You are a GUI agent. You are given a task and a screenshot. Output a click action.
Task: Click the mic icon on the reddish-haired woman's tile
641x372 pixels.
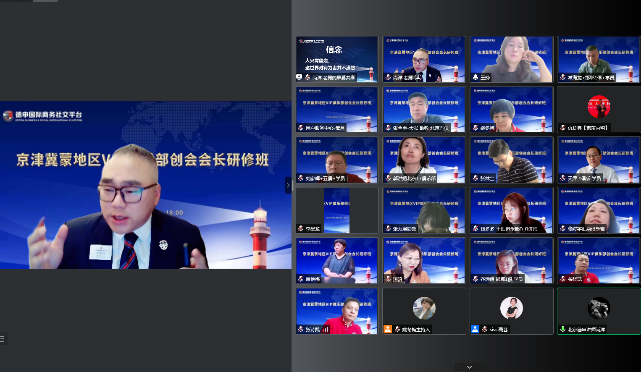pyautogui.click(x=475, y=229)
